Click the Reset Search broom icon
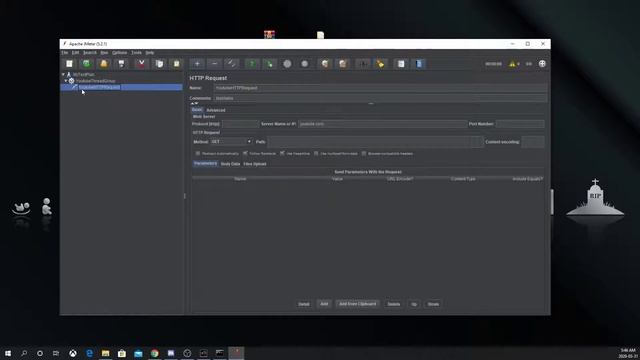640x360 pixels. tap(380, 64)
